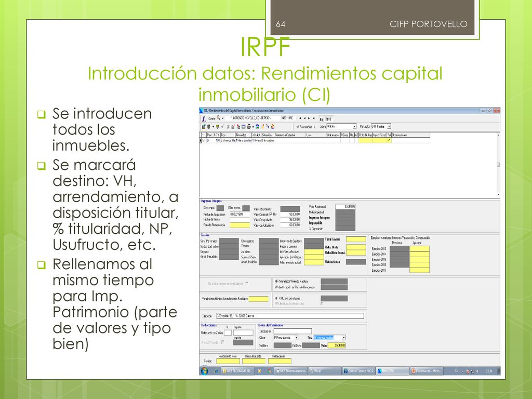Click Ejercicio 2013 Aplicado yellow field
Image resolution: width=532 pixels, height=399 pixels.
click(x=419, y=249)
